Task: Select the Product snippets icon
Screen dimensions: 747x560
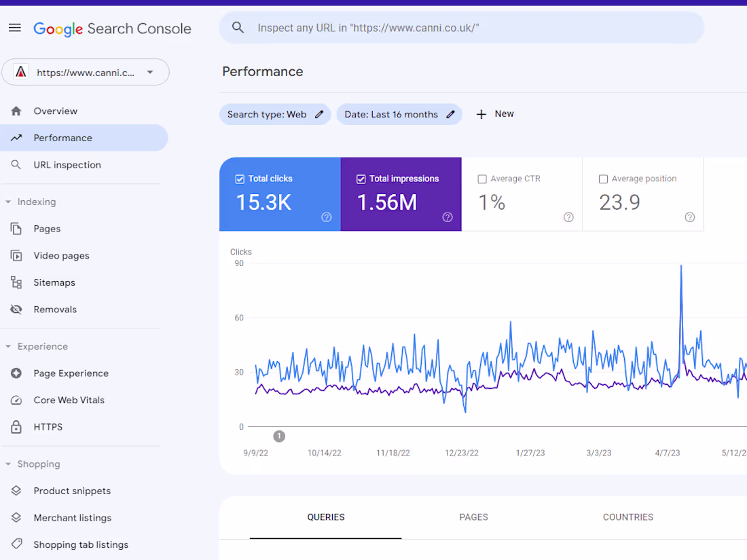Action: click(x=16, y=490)
